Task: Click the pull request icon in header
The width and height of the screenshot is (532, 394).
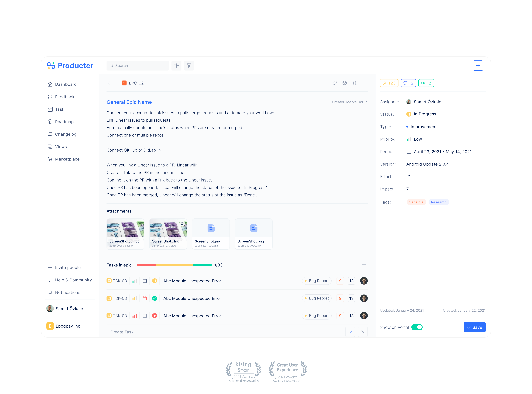Action: (x=354, y=83)
